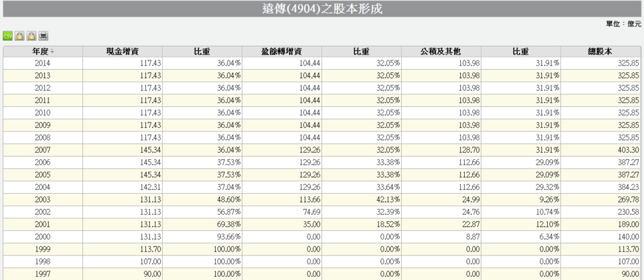Screen dimensions: 644x280
Task: Select the 2006 year cell
Action: (x=43, y=162)
